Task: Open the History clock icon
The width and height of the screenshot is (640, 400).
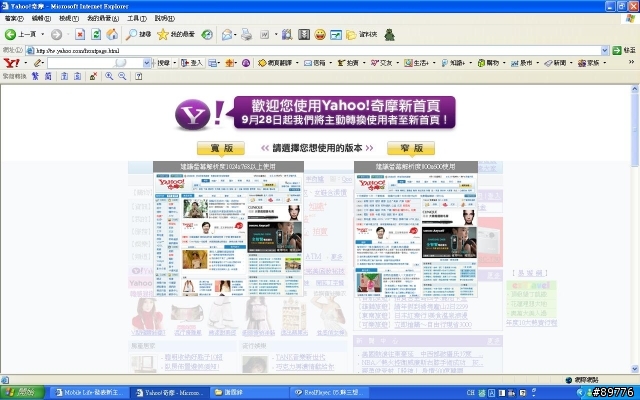Action: click(207, 35)
